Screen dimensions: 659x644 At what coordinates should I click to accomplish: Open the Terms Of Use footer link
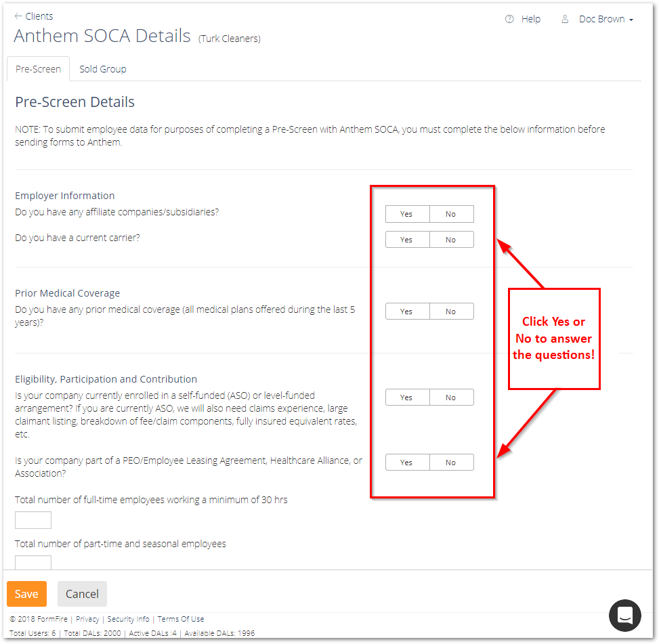(x=181, y=619)
